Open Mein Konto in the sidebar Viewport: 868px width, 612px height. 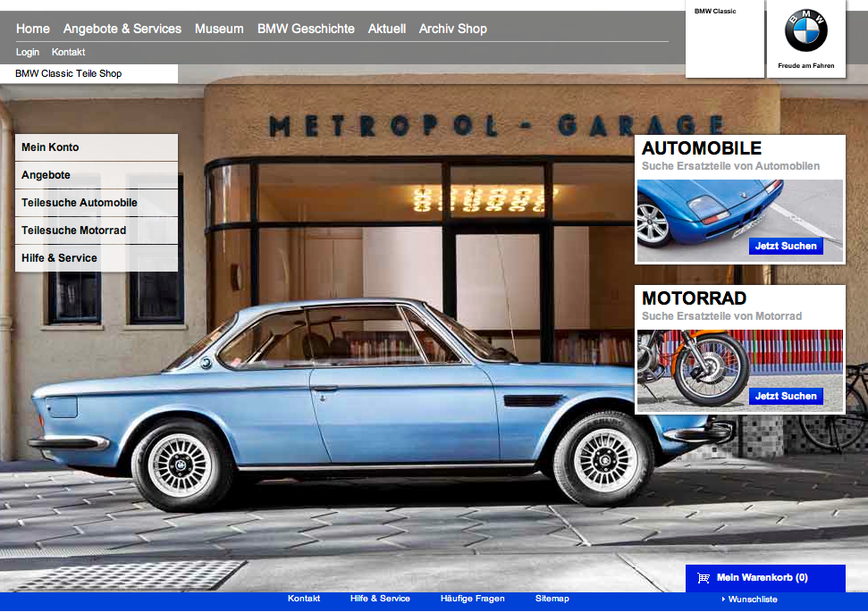tap(50, 147)
